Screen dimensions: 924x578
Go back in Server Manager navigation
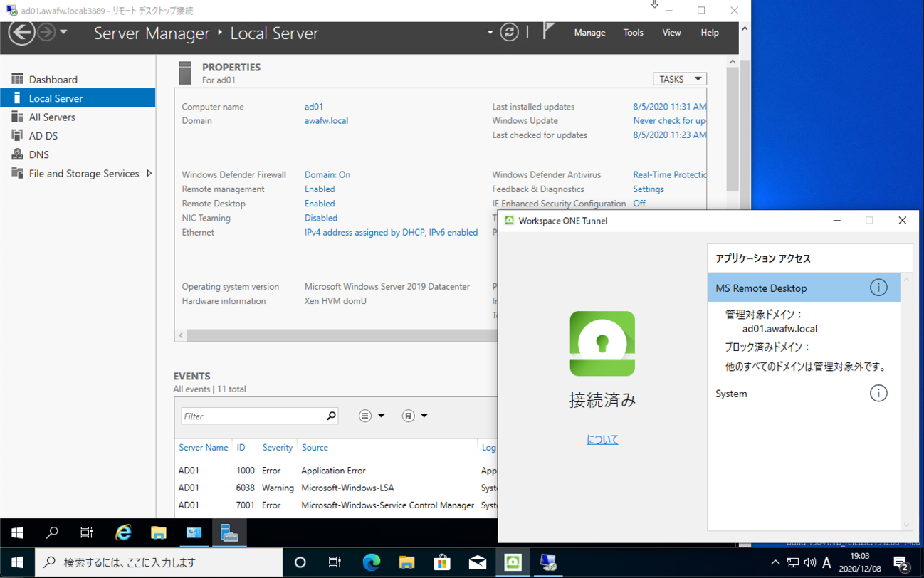[21, 32]
